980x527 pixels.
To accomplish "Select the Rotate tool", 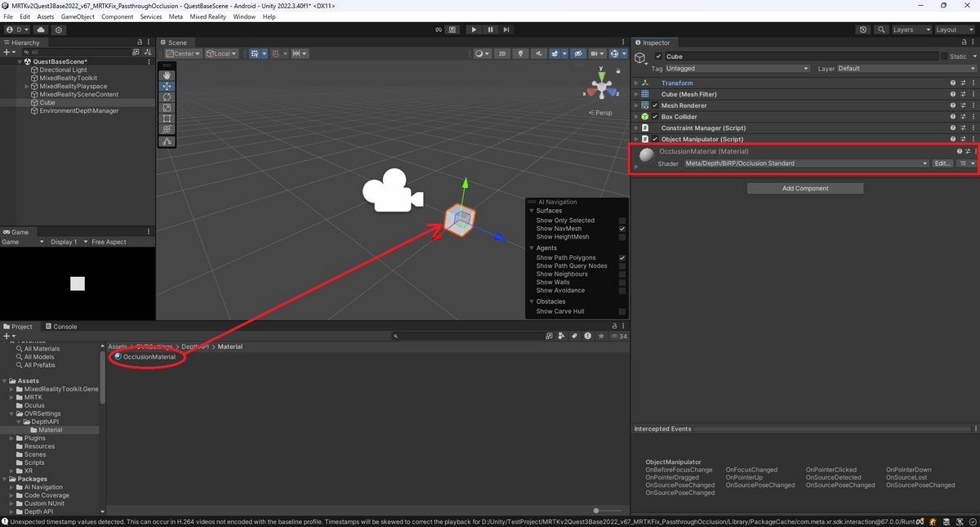I will tap(167, 96).
